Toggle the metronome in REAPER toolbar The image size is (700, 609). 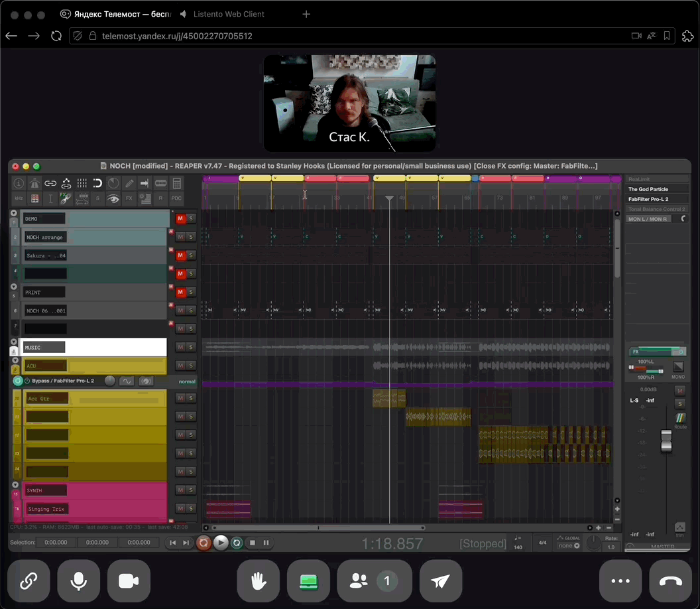point(114,183)
